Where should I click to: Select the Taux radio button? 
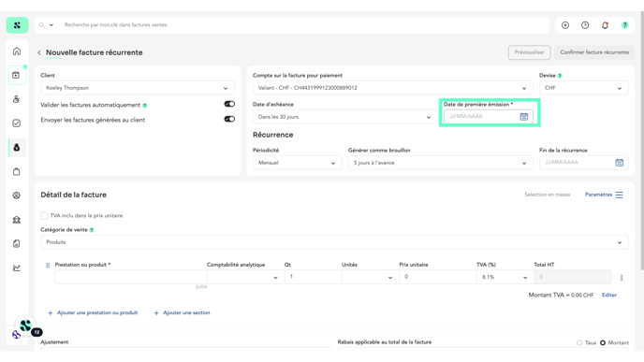579,342
